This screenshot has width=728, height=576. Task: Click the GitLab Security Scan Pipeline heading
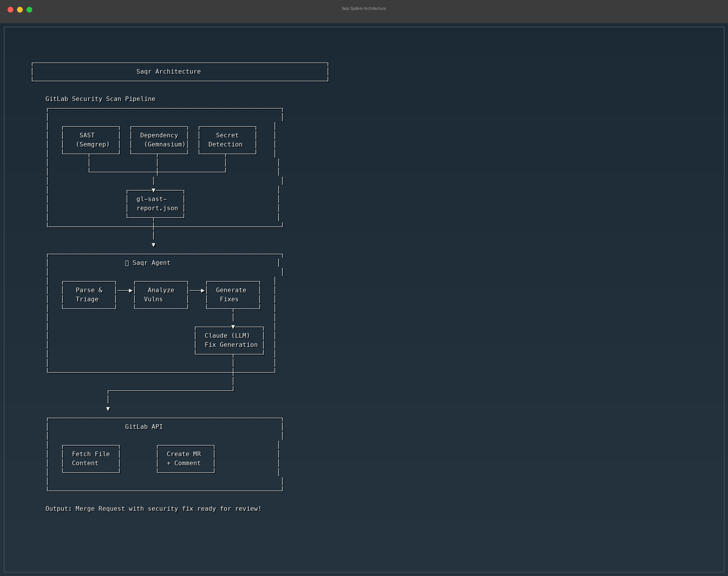(x=100, y=99)
